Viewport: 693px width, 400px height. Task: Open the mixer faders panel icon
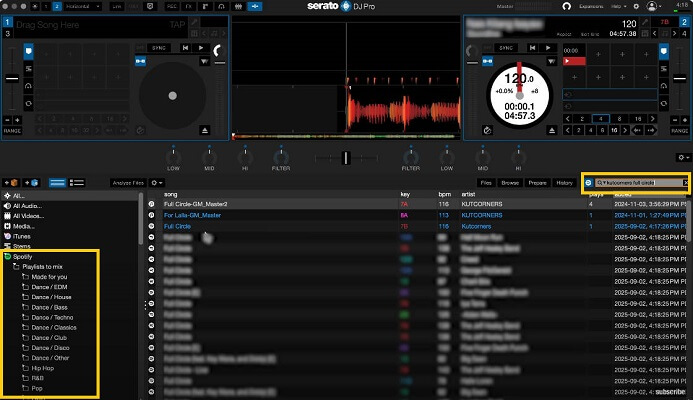(238, 6)
